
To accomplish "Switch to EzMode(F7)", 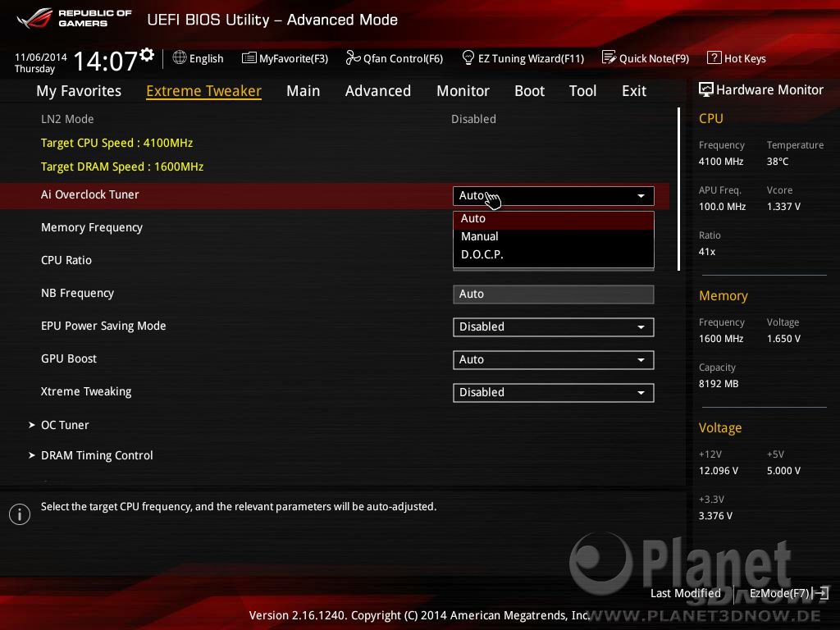I will point(788,594).
